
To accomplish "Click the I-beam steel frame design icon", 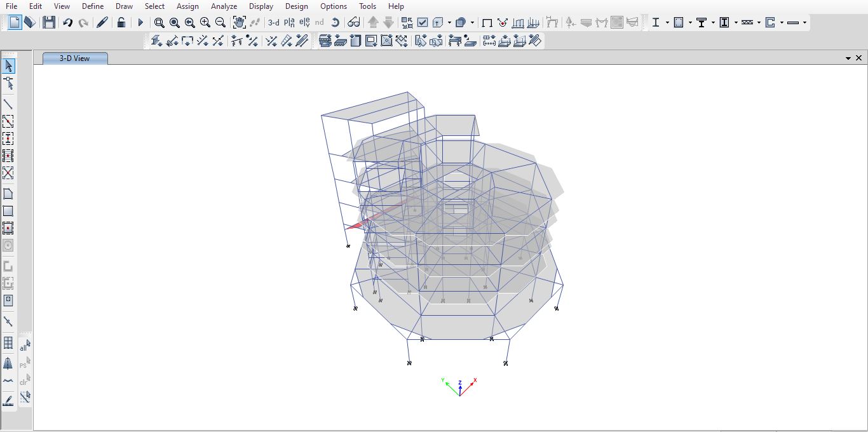I will pos(656,23).
